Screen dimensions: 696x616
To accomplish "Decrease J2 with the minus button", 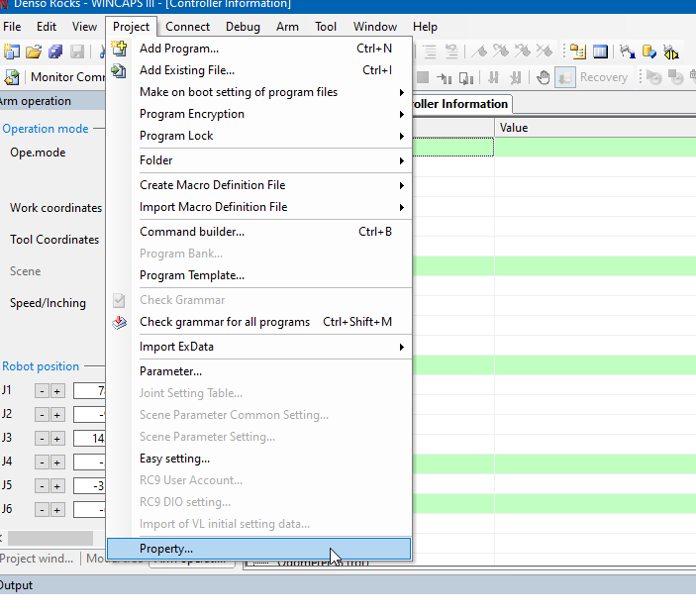I will point(42,415).
